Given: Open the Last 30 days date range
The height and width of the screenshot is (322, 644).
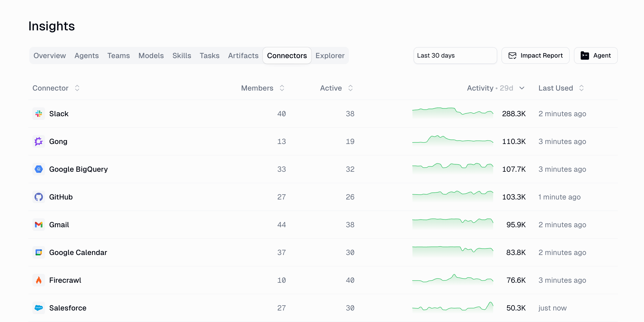Looking at the screenshot, I should click(455, 55).
